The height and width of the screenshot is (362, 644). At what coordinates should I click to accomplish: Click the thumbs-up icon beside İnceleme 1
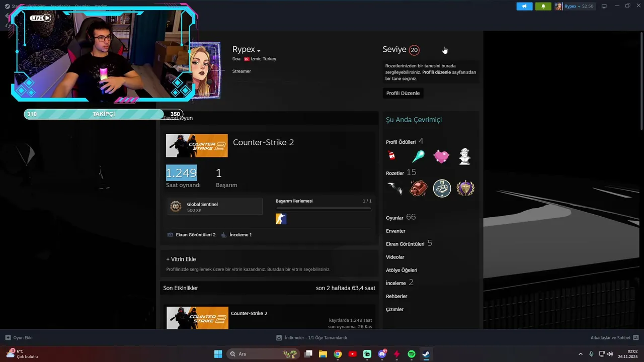coord(224,235)
